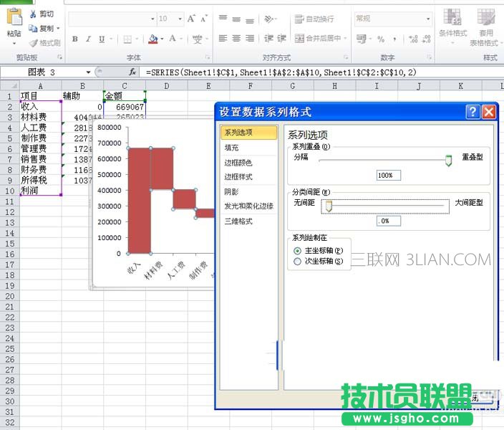
Task: Click the dialog Help question mark button
Action: tap(472, 112)
